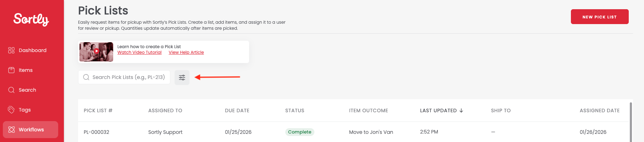Click the Workflows icon in sidebar
644x142 pixels.
(x=11, y=130)
